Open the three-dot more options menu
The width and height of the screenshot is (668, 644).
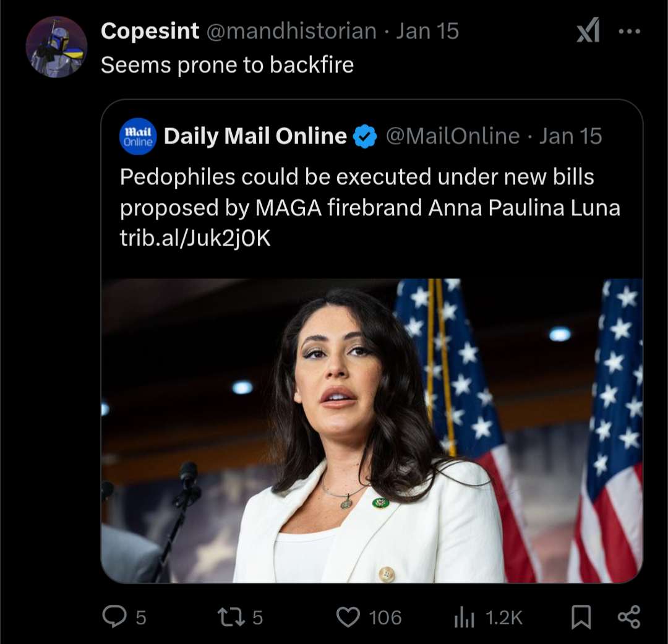coord(629,31)
